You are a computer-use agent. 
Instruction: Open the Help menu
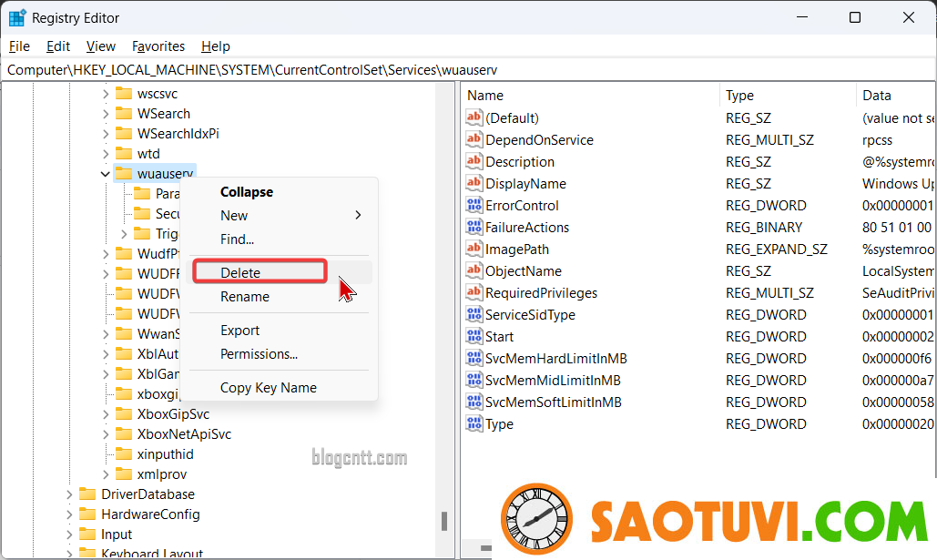pos(215,46)
